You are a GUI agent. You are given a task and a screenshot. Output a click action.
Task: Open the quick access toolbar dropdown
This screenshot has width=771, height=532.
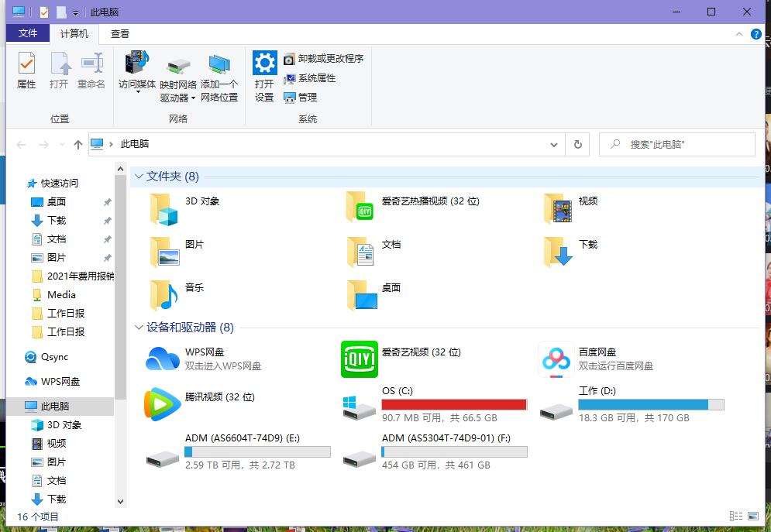75,12
